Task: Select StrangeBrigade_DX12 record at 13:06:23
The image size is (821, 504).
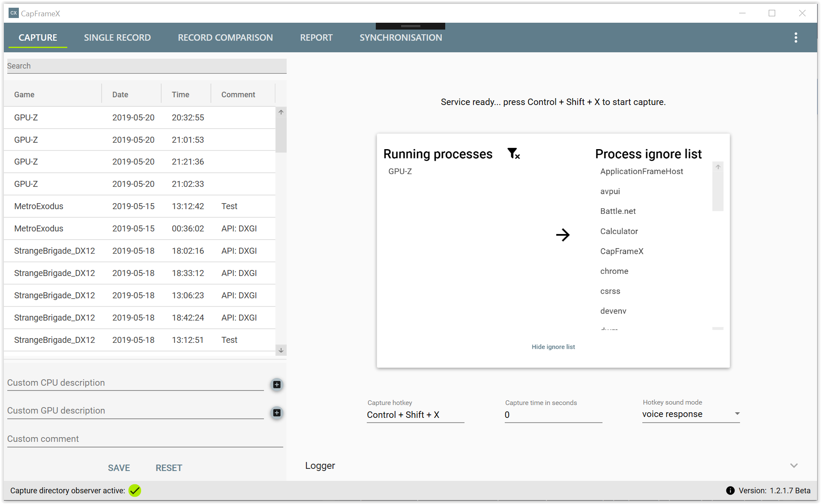Action: tap(140, 295)
